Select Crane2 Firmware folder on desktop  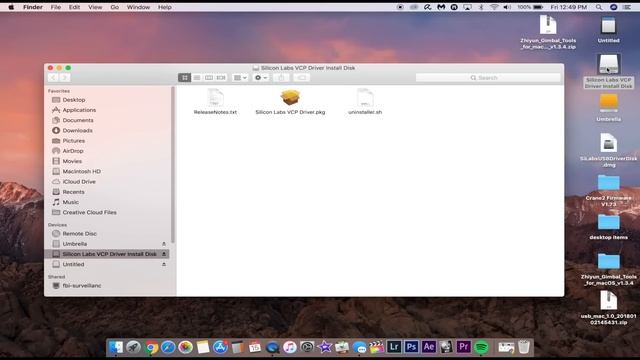pyautogui.click(x=608, y=190)
